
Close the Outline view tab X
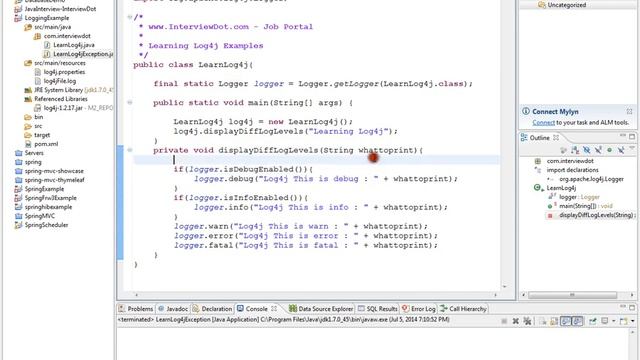coord(556,138)
